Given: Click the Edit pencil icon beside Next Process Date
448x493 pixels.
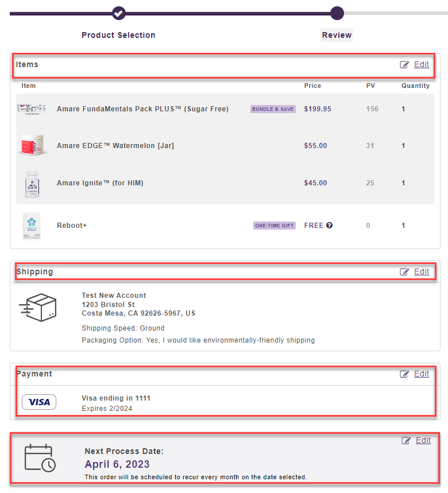Looking at the screenshot, I should [x=406, y=440].
